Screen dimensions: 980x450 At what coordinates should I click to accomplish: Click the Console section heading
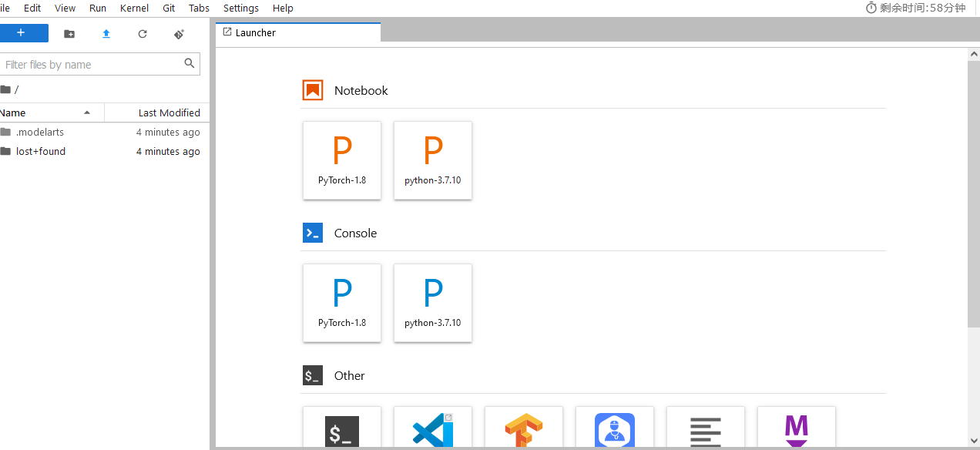[356, 233]
